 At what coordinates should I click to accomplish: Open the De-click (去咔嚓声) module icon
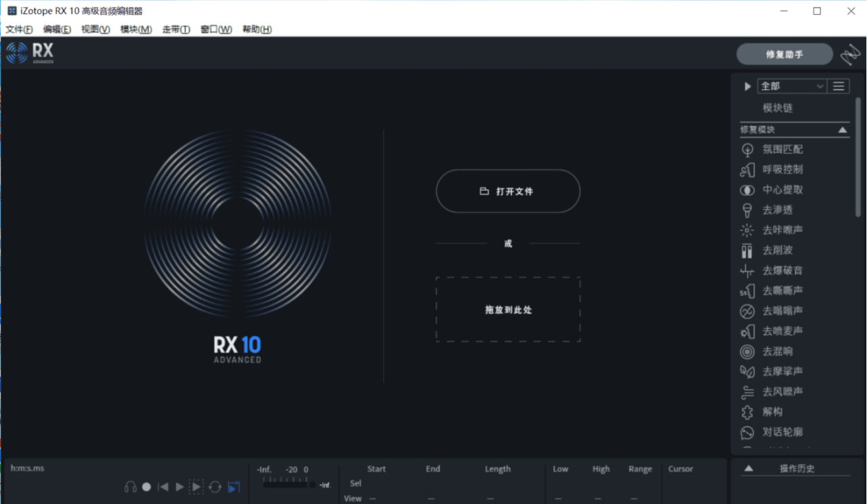point(747,230)
